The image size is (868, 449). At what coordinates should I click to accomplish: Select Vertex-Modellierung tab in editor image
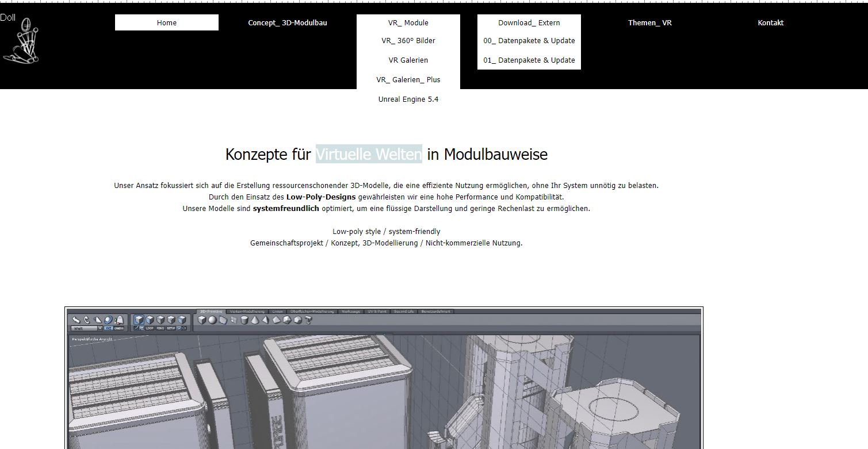247,312
